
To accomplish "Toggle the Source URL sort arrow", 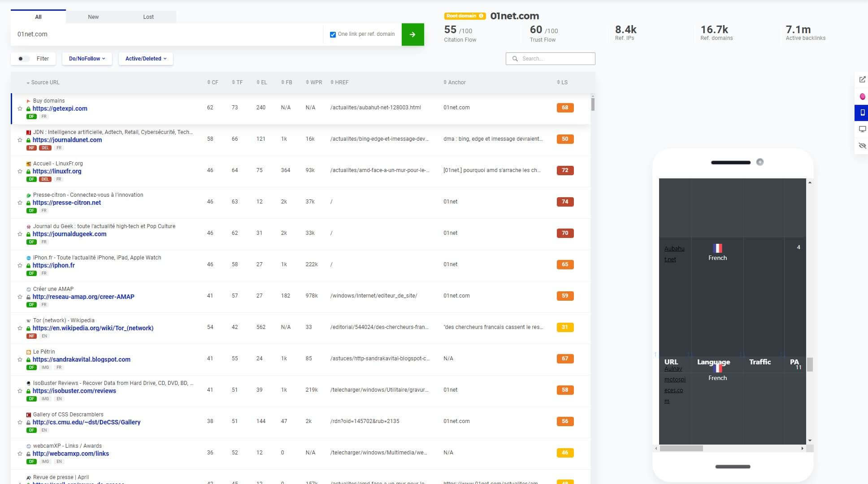I will click(x=28, y=82).
